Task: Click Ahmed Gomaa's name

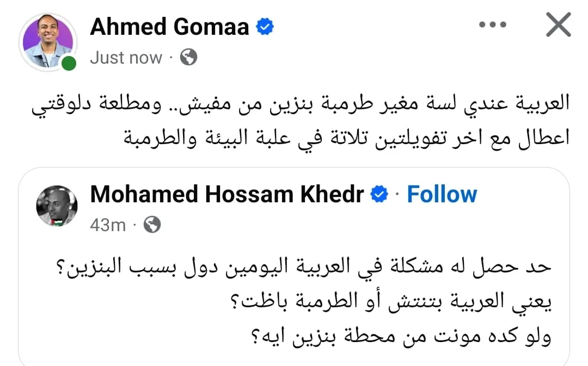Action: (169, 26)
